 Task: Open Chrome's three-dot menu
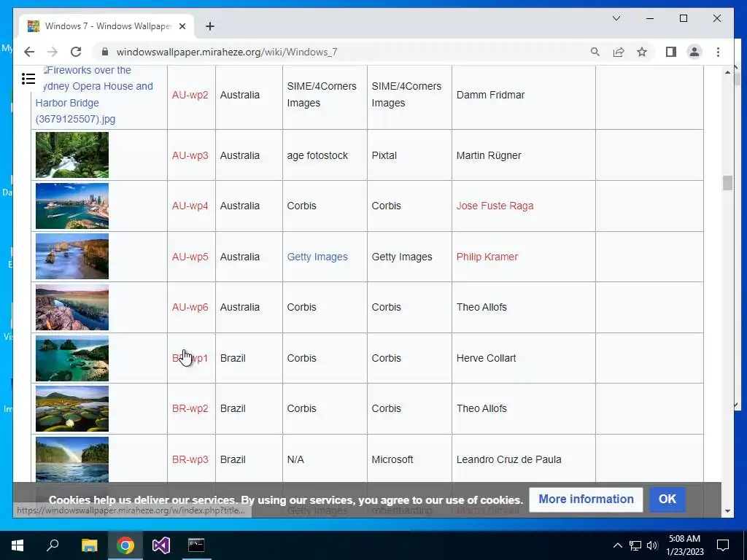pos(718,52)
